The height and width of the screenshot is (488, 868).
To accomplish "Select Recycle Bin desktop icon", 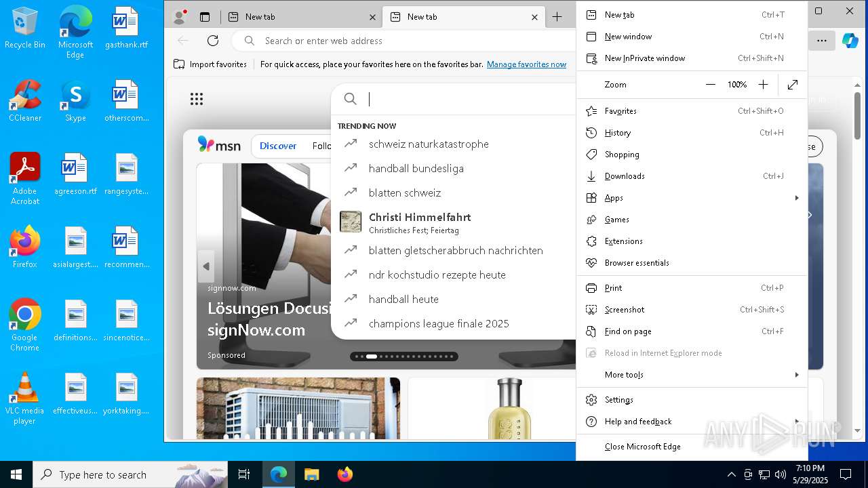I will (x=25, y=28).
